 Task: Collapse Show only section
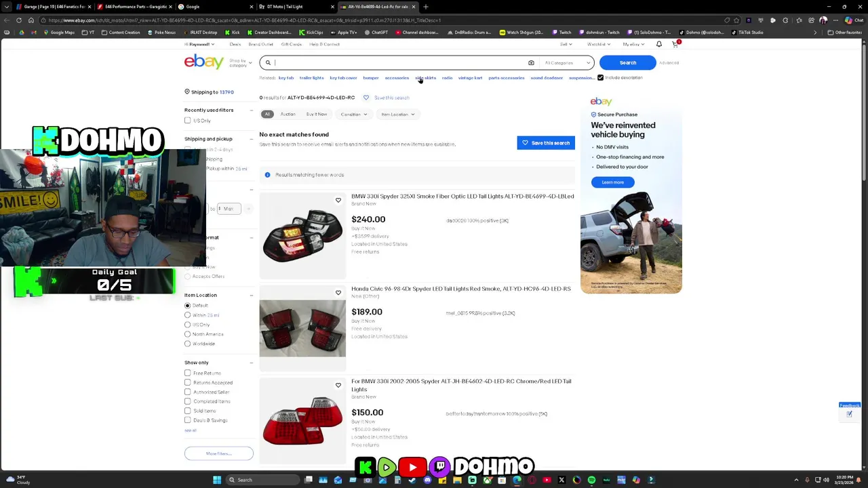coord(252,363)
